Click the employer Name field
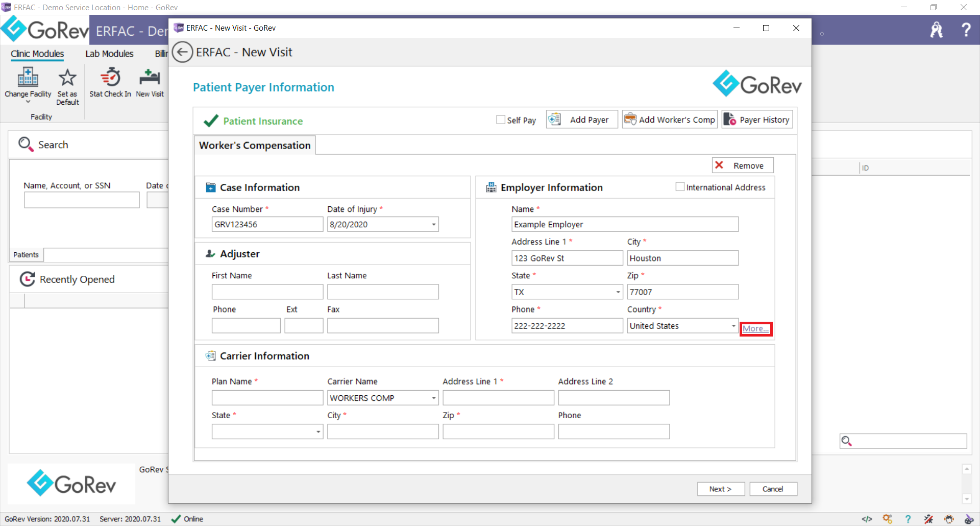This screenshot has width=980, height=526. click(x=625, y=224)
